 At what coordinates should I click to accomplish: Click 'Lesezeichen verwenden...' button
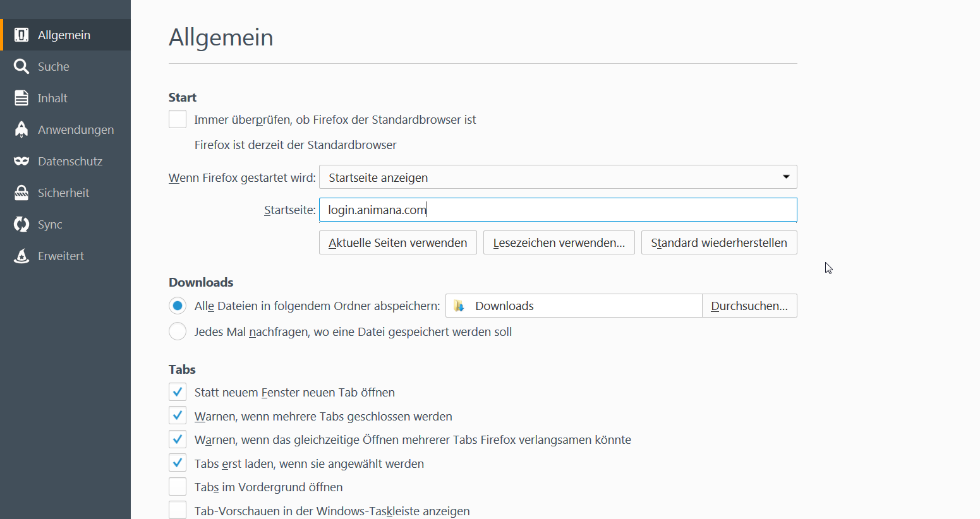point(559,243)
